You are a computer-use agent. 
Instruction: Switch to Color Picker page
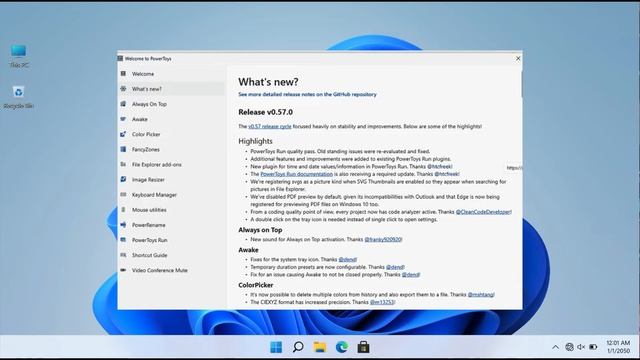[x=171, y=134]
